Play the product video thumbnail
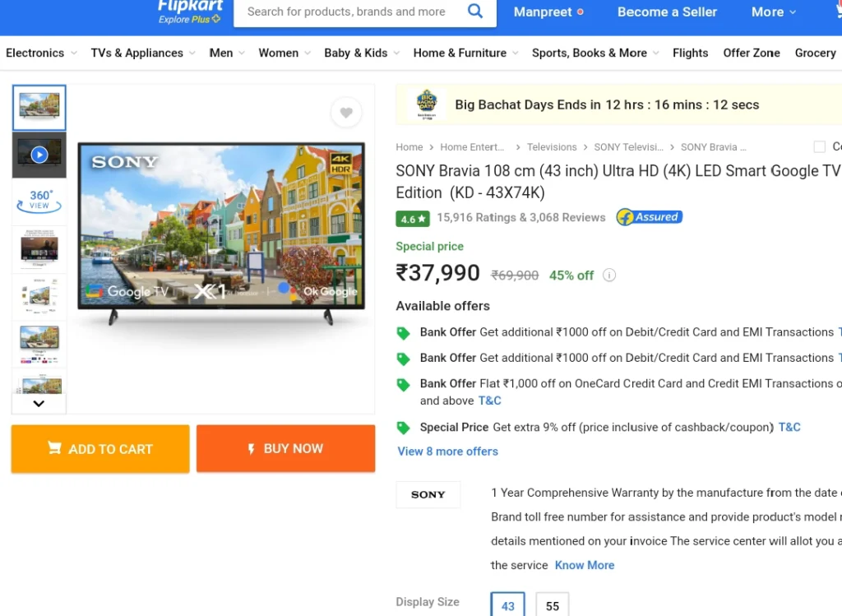Image resolution: width=842 pixels, height=616 pixels. click(x=39, y=155)
